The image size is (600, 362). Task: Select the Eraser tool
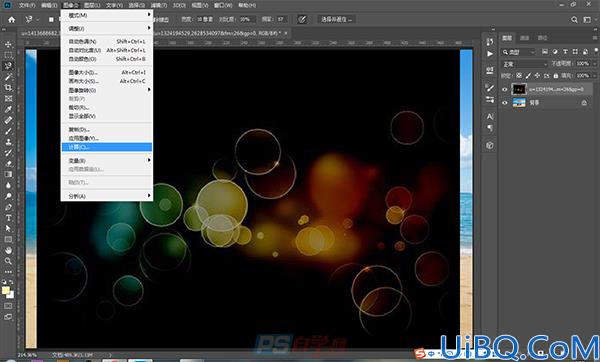8,163
